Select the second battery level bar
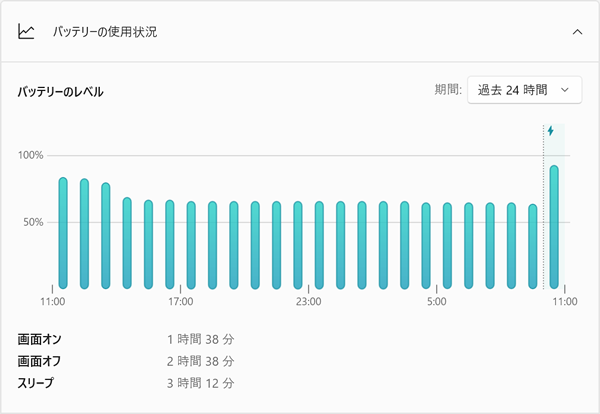Screen dimensions: 600x414 [x=84, y=233]
